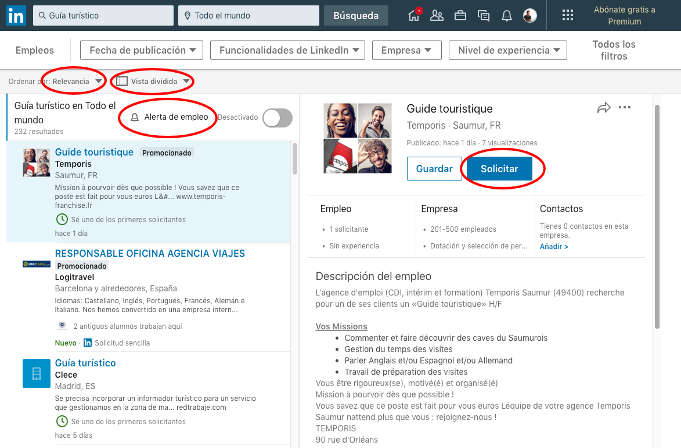Share the job with the arrow icon
The image size is (681, 448).
[x=603, y=108]
